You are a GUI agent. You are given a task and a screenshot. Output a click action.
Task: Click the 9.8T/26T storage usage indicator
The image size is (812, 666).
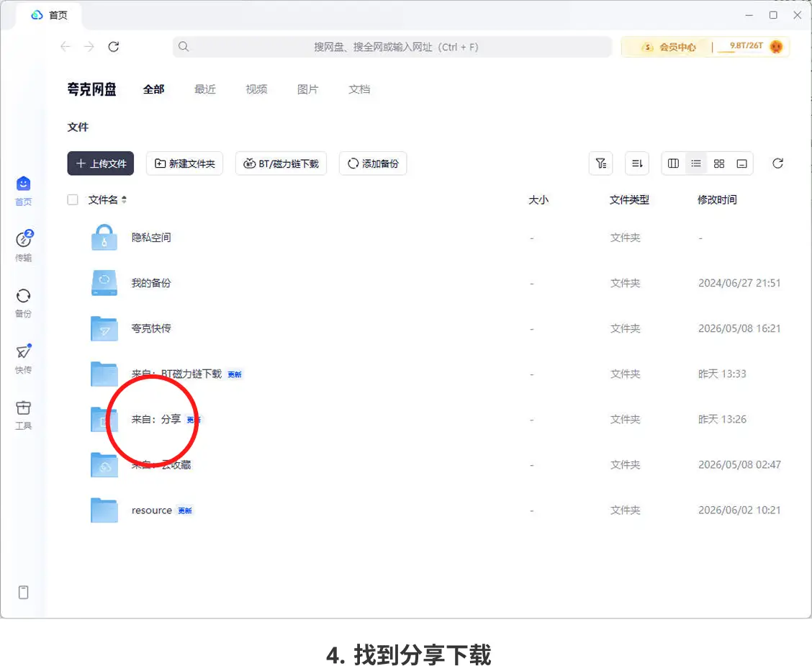coord(746,45)
